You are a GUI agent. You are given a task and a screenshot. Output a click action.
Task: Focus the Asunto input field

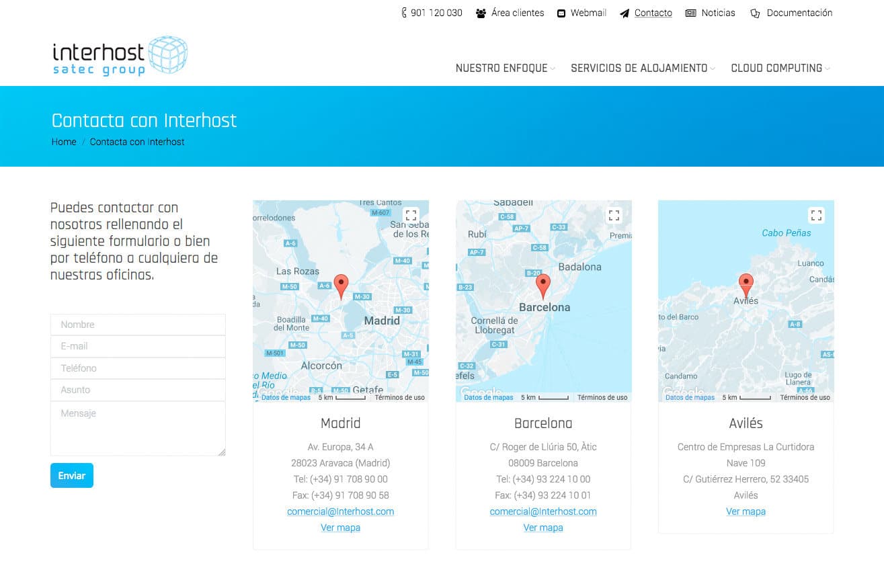[138, 390]
